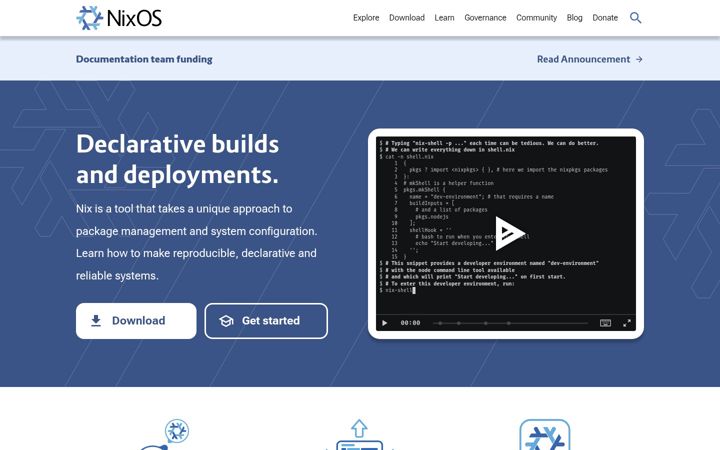Click the first marker on the video timeline
The image size is (720, 450).
[440, 323]
